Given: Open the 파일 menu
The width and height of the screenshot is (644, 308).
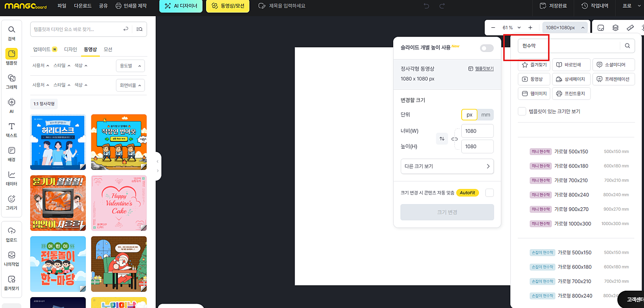Looking at the screenshot, I should [62, 6].
